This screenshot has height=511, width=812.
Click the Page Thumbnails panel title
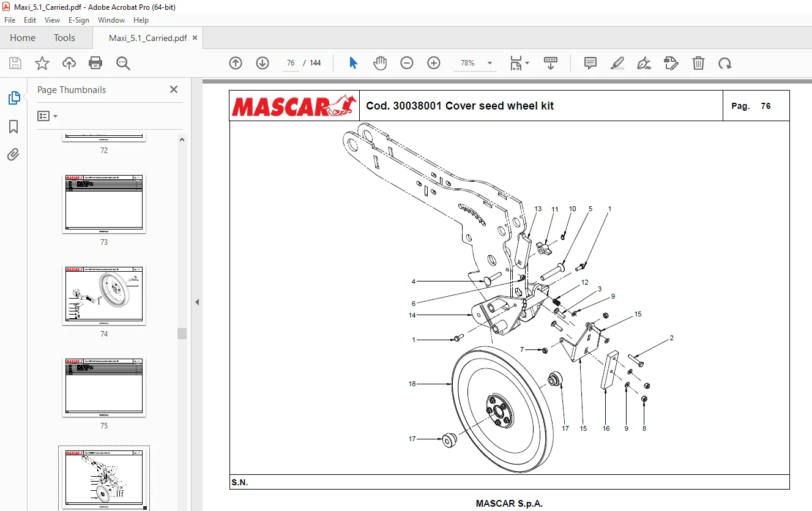(72, 90)
